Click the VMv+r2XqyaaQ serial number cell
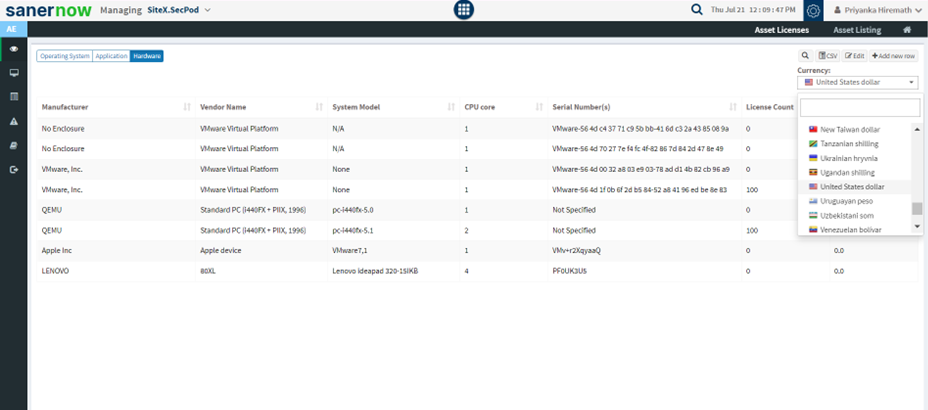This screenshot has height=410, width=928. click(644, 250)
